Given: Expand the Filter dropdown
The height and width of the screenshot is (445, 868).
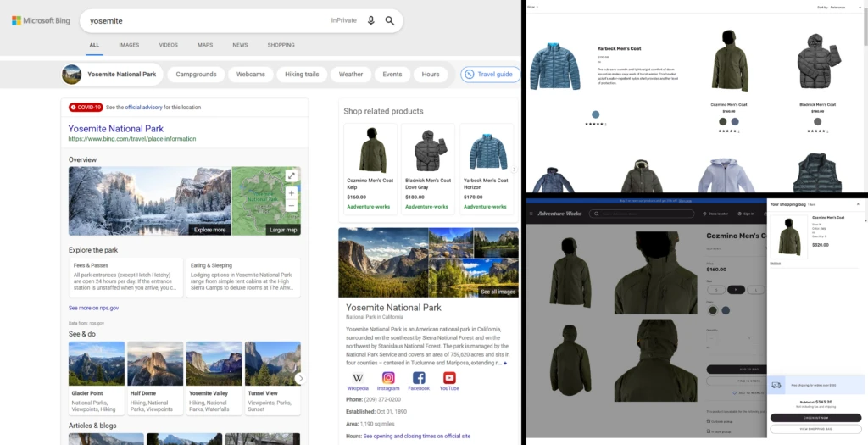Looking at the screenshot, I should [533, 7].
